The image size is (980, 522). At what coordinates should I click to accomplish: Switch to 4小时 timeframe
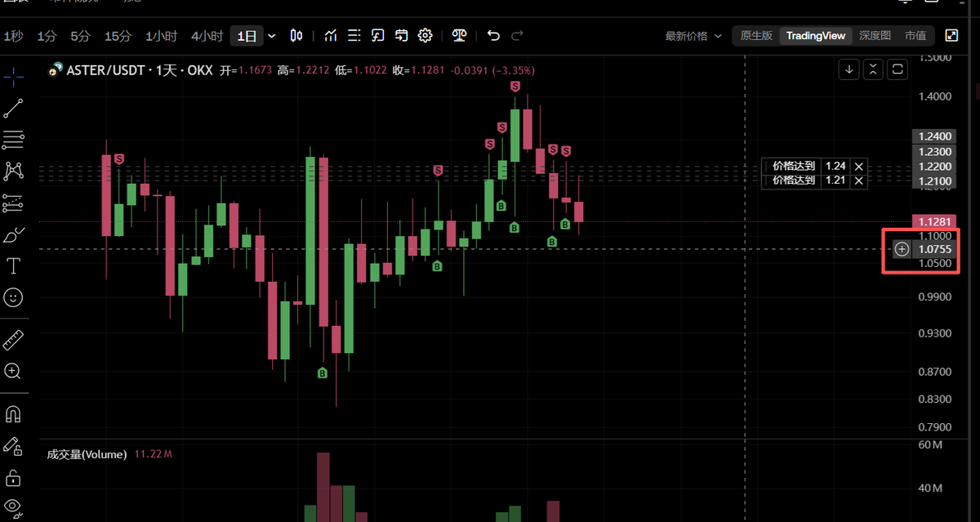pos(207,36)
